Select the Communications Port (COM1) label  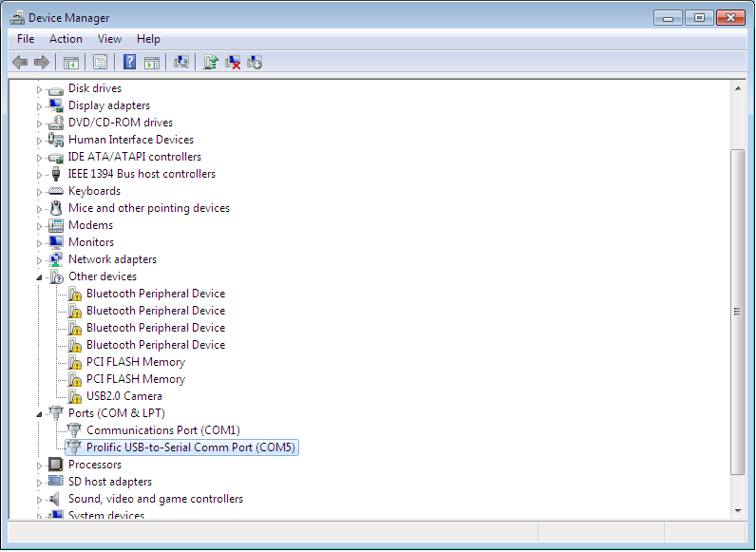(x=163, y=430)
